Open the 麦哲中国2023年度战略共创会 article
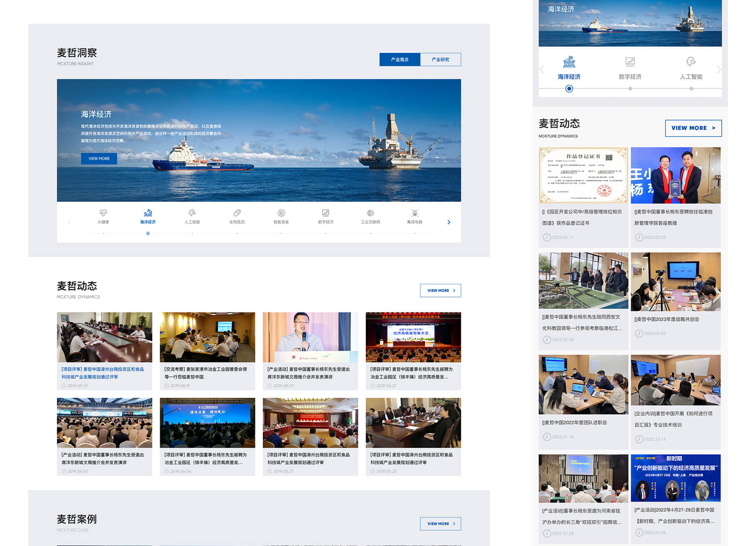Screen dimensions: 756x546 click(x=667, y=319)
